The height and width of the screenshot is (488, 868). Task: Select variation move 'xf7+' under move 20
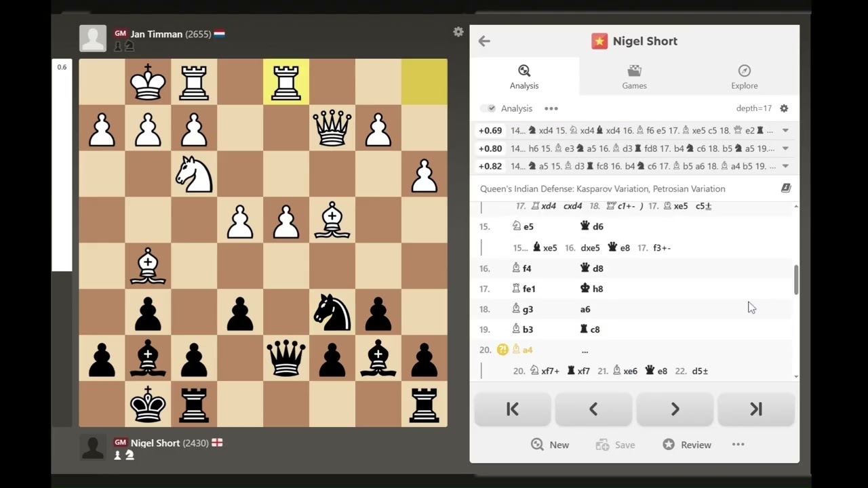545,371
